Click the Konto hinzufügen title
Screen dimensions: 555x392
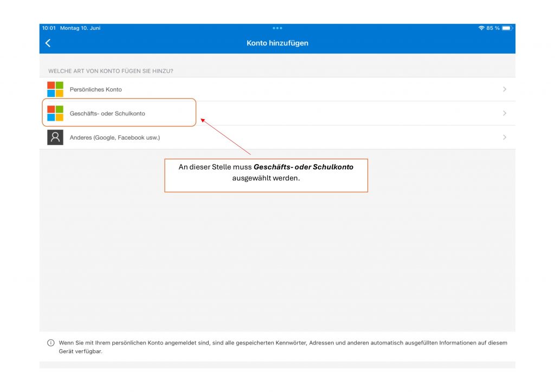(x=277, y=43)
